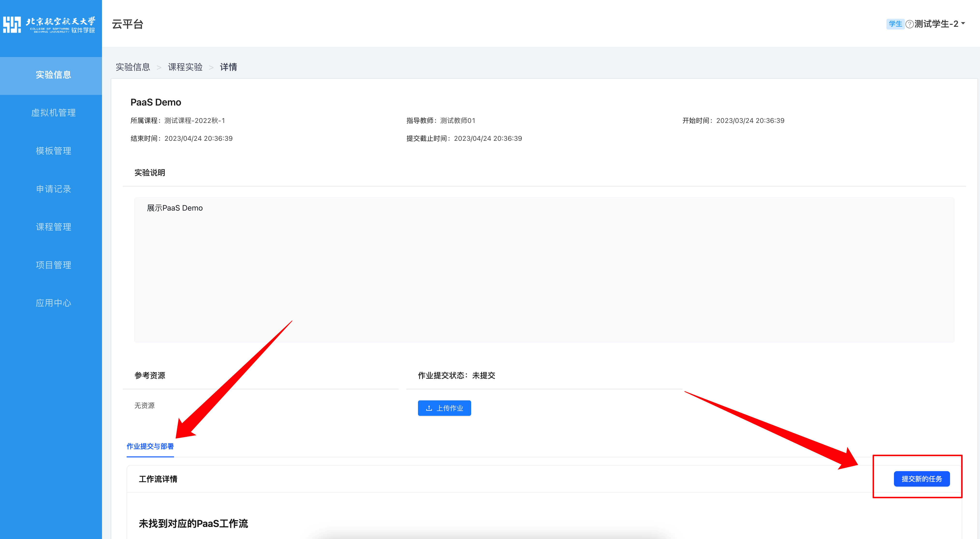Image resolution: width=980 pixels, height=539 pixels.
Task: Click the 课程实验 breadcrumb link
Action: (185, 67)
